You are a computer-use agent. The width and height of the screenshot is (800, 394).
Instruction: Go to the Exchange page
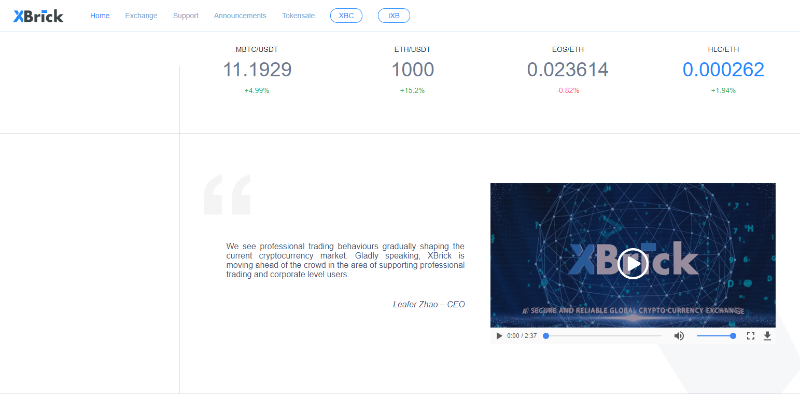141,16
